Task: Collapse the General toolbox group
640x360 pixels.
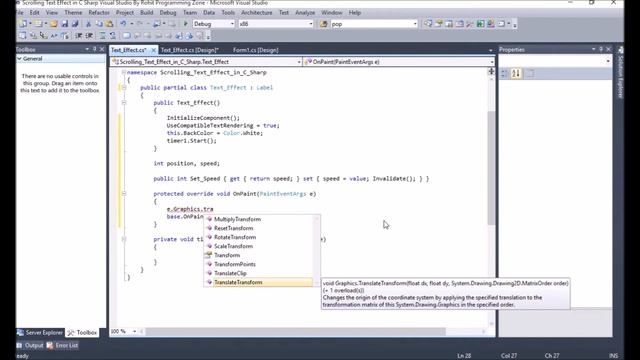Action: (x=20, y=59)
